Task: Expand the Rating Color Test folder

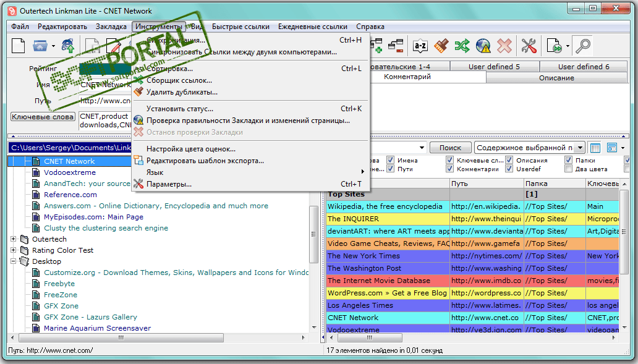Action: point(14,250)
